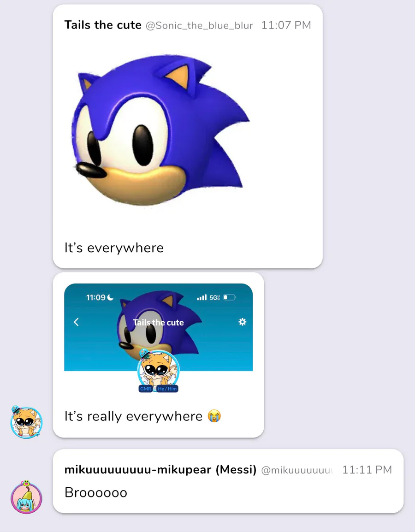Screen dimensions: 415x532
Task: Click the 11:11 PM timestamp
Action: pos(367,470)
